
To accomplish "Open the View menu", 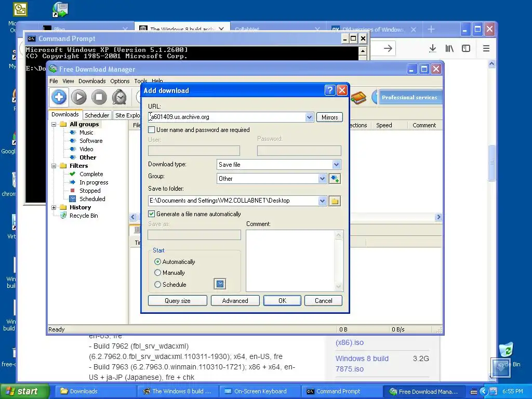I will (x=68, y=81).
